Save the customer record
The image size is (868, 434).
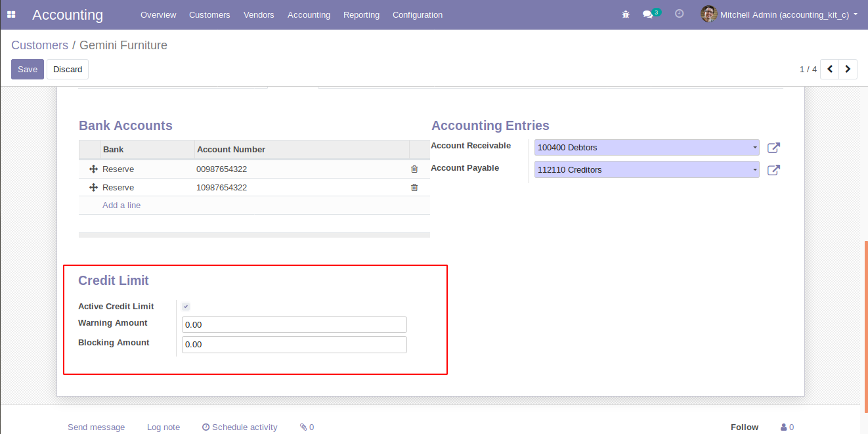[x=28, y=69]
